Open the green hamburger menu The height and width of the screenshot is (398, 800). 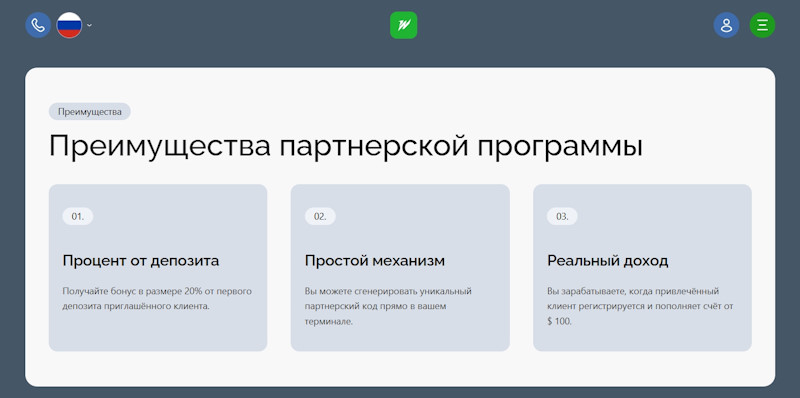762,25
